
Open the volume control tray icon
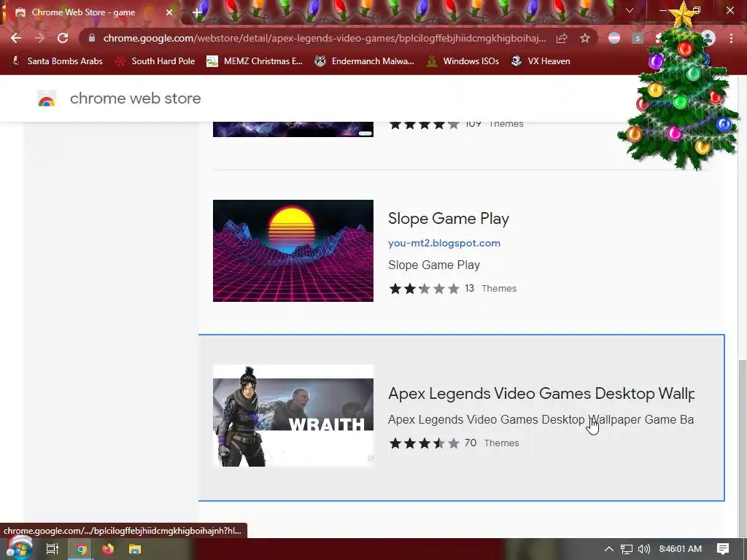tap(643, 549)
